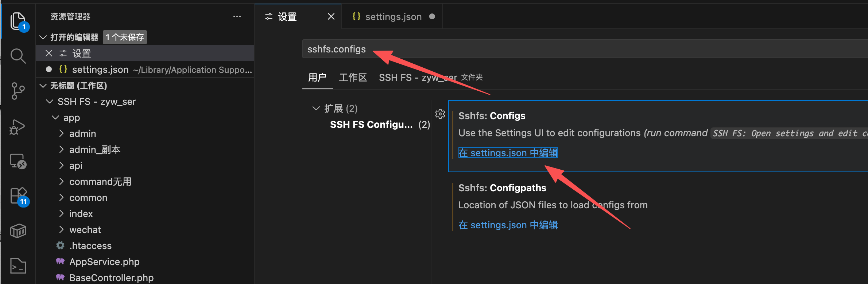This screenshot has width=868, height=284.
Task: Open Run and Debug view icon
Action: pos(18,127)
